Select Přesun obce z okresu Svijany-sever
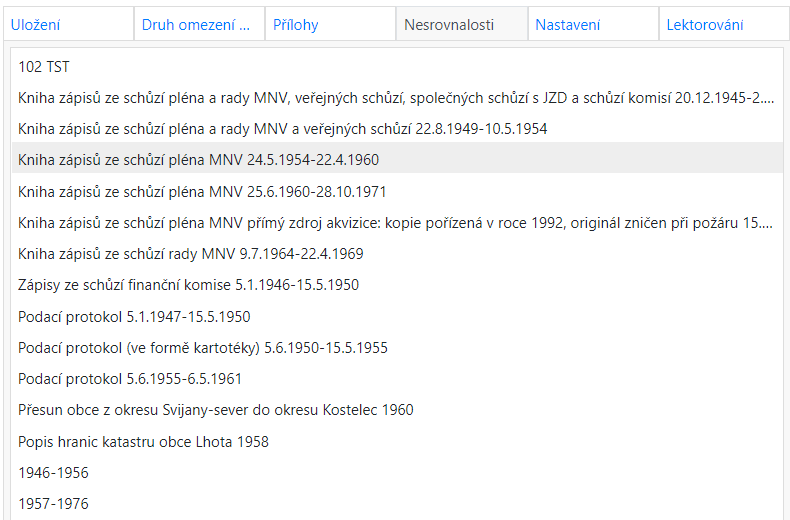790x520 pixels. [215, 410]
